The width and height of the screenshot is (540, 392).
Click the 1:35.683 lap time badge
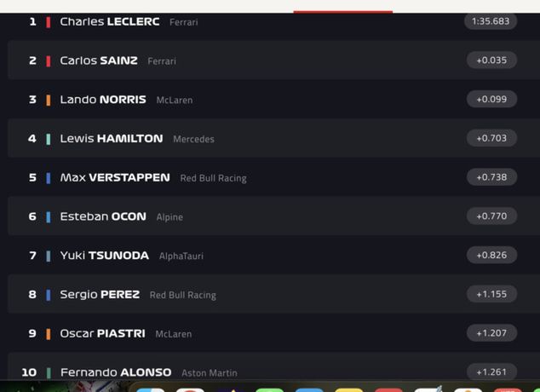[491, 21]
